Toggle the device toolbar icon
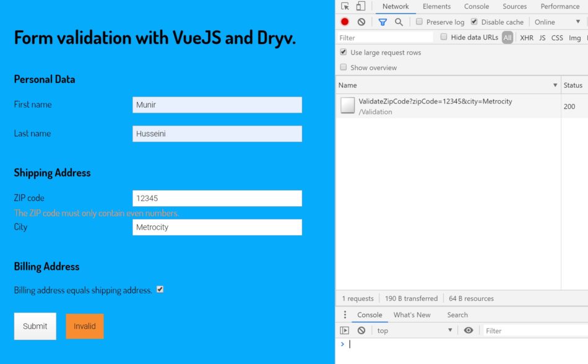 pyautogui.click(x=360, y=6)
